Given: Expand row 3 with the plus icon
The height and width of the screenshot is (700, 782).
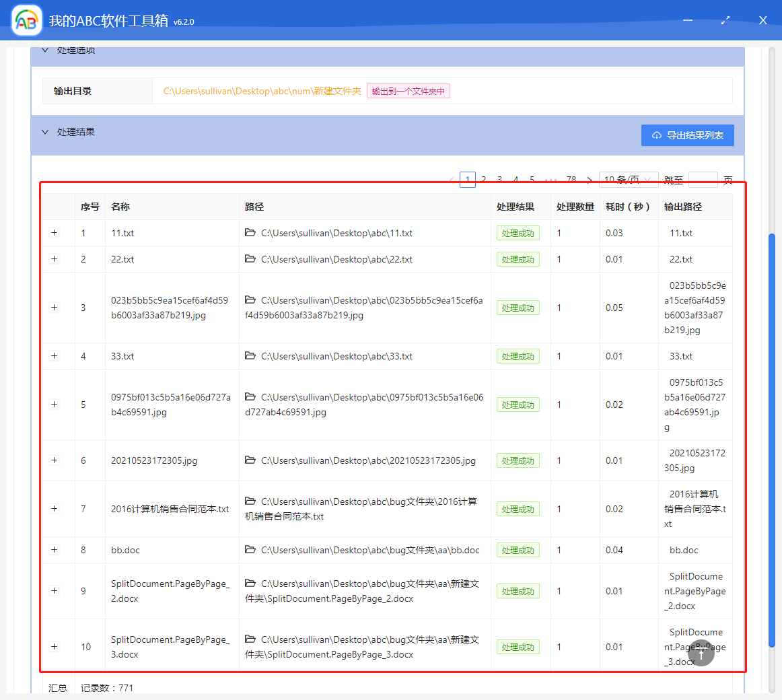Looking at the screenshot, I should pos(55,308).
